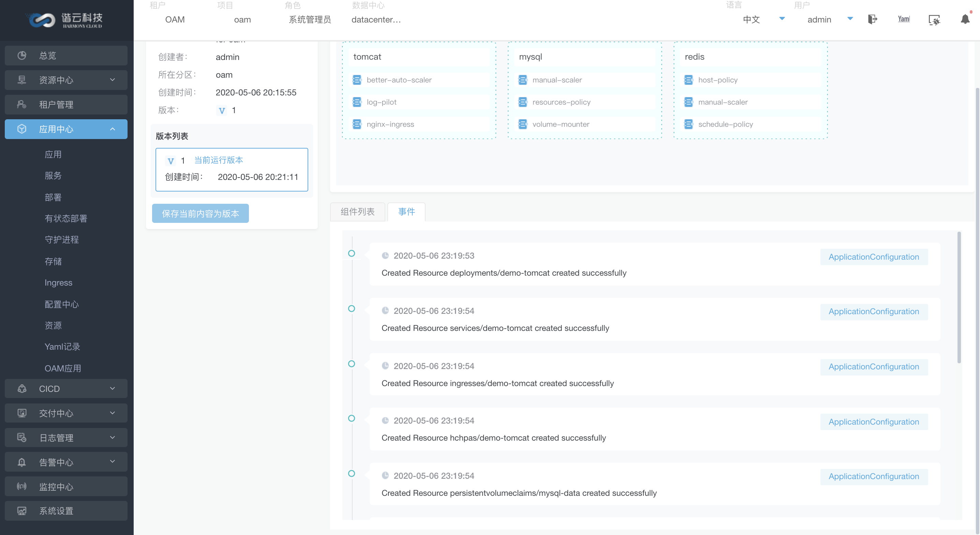The height and width of the screenshot is (535, 980).
Task: Switch to the 组件列表 tab
Action: [x=358, y=212]
